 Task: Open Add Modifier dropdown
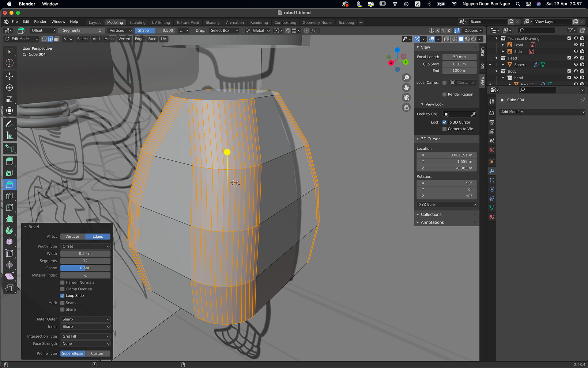[542, 112]
